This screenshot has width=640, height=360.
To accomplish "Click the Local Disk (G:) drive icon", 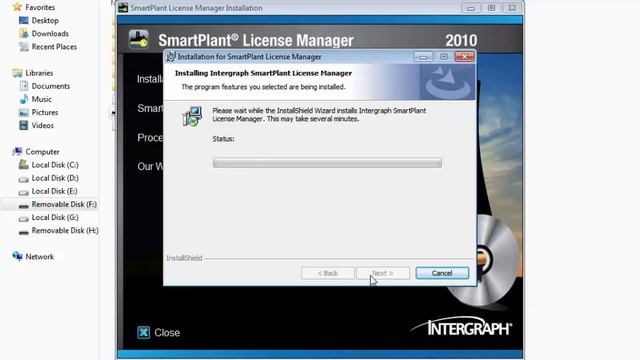I will pyautogui.click(x=24, y=218).
